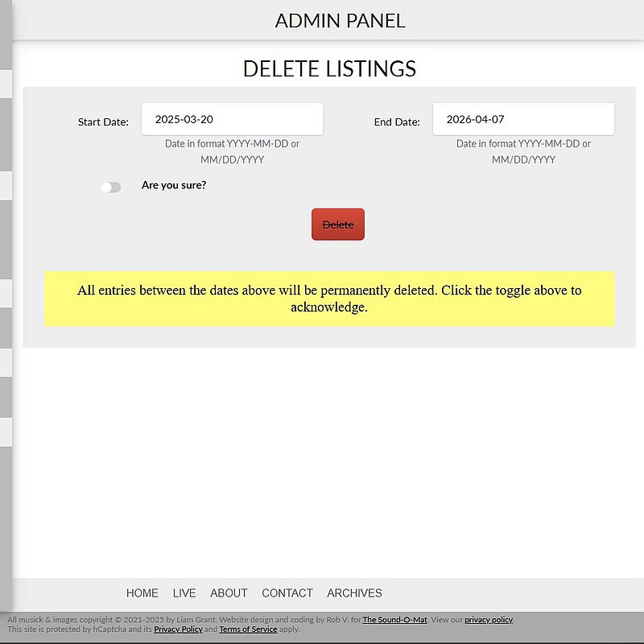644x644 pixels.
Task: Select the "Are you sure?" label text
Action: (x=174, y=185)
